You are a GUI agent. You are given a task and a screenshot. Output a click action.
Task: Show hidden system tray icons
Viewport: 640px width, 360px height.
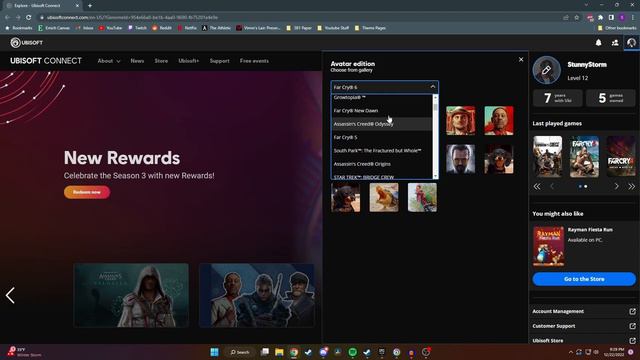click(571, 352)
